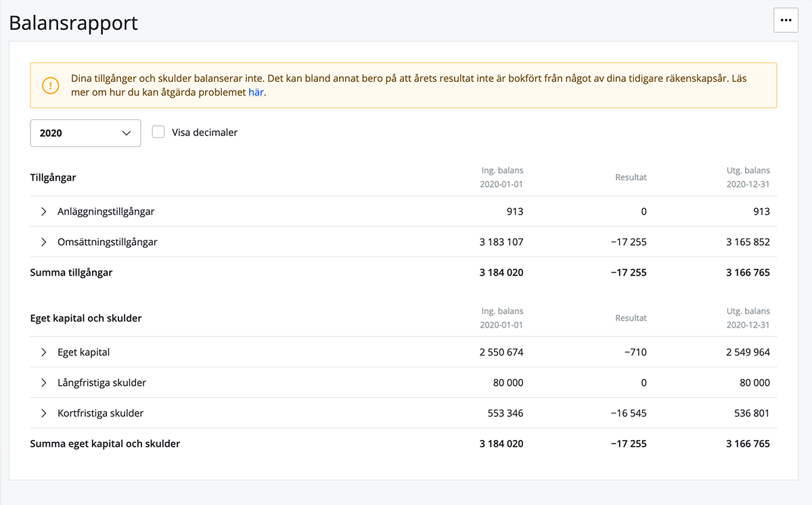Open the three-dot more options menu
Viewport: 812px width, 505px height.
point(786,20)
